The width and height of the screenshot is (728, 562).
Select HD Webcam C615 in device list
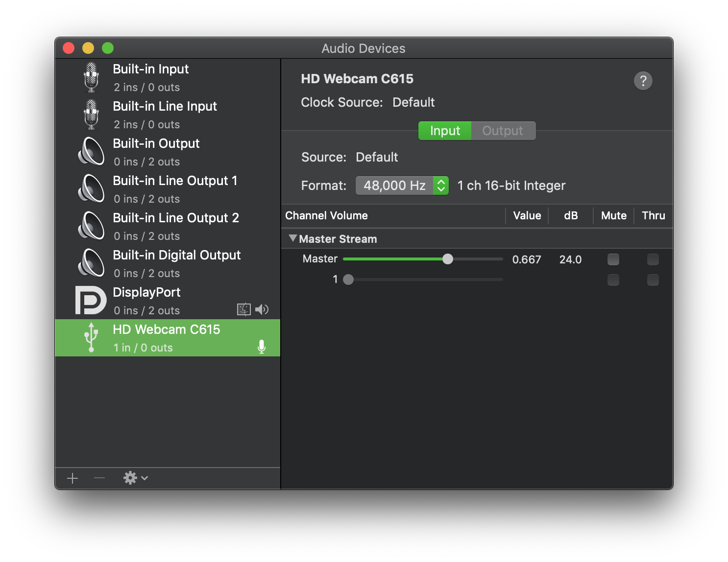[x=168, y=338]
